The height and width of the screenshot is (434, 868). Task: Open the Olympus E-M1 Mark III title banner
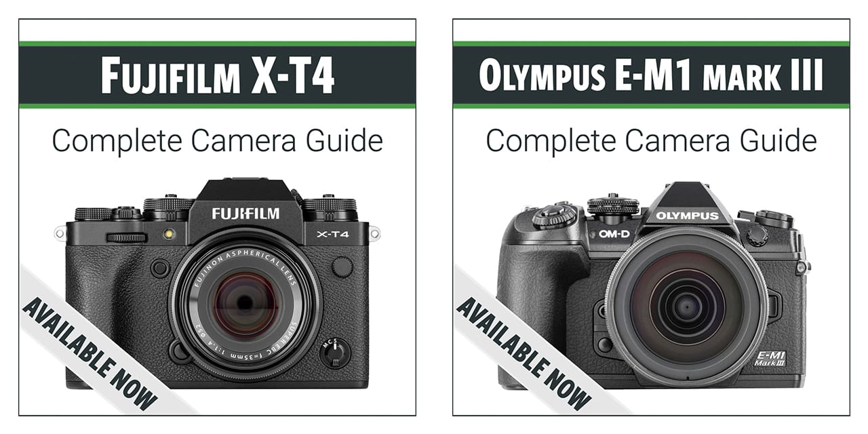[x=651, y=75]
